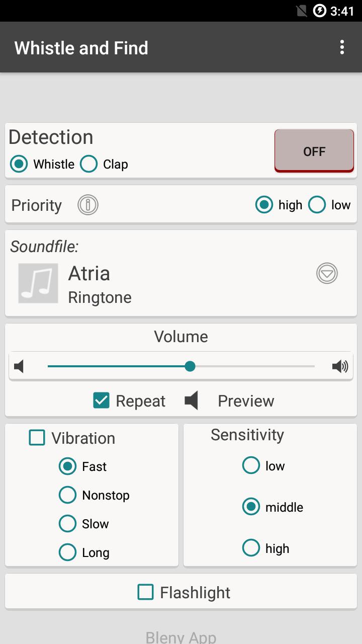Viewport: 362px width, 644px height.
Task: Enable the Vibration checkbox
Action: [x=37, y=438]
